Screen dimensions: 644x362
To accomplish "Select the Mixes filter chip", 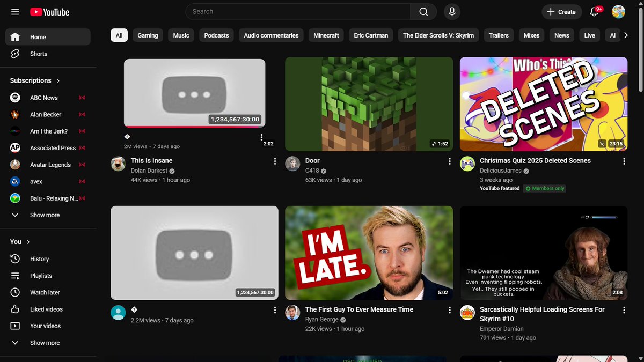I will pos(531,35).
